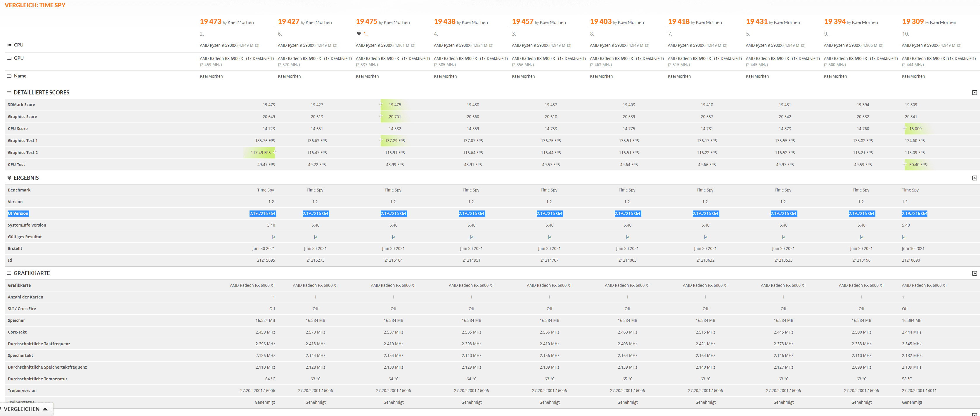Image resolution: width=980 pixels, height=416 pixels.
Task: Collapse the Detaillierte Scores section
Action: click(974, 93)
